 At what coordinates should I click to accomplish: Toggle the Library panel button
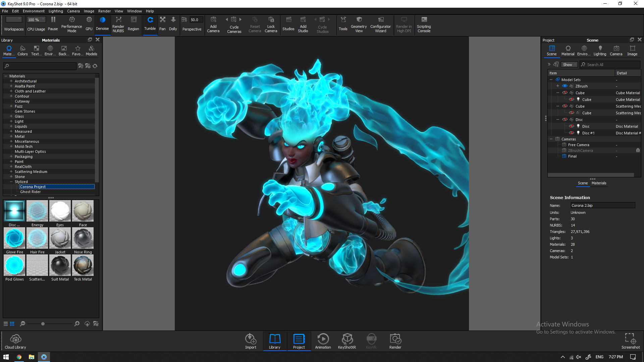coord(274,342)
